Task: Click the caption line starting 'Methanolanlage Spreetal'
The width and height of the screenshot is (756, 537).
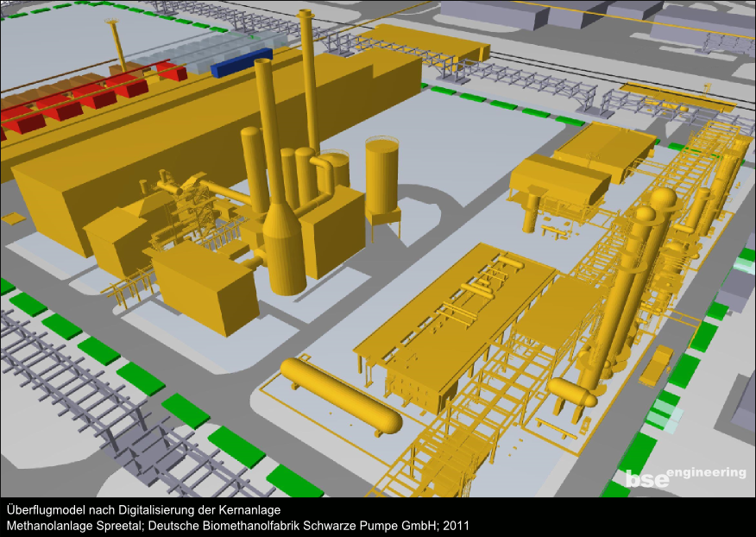Action: click(237, 526)
